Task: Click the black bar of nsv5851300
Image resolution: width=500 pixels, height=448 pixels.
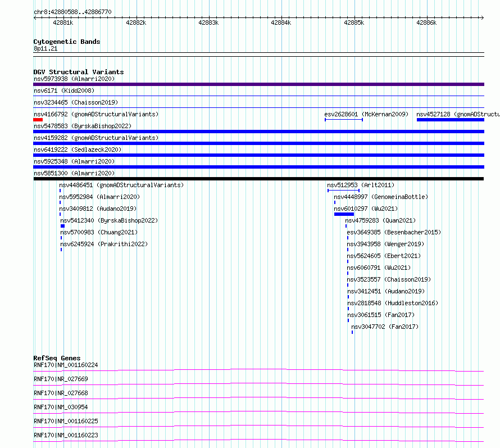Action: coord(258,179)
